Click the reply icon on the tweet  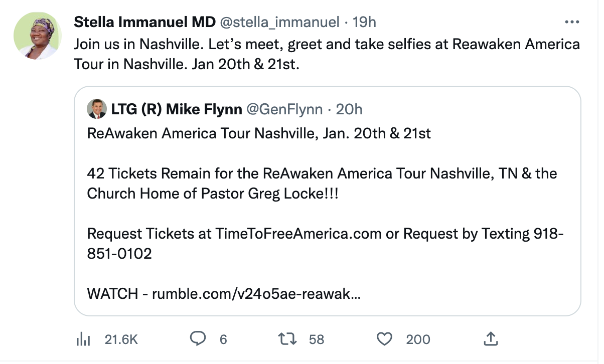pyautogui.click(x=198, y=339)
